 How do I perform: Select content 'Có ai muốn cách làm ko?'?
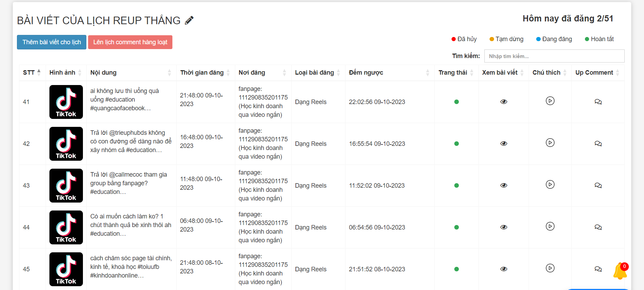pos(124,216)
